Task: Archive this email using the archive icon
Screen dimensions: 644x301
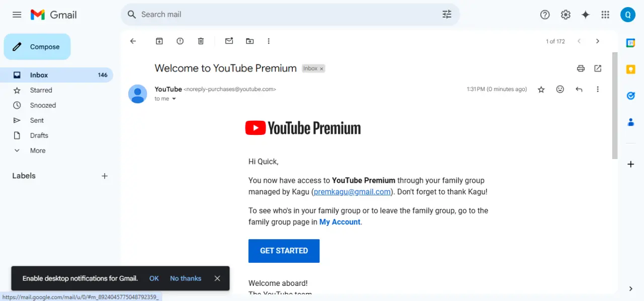Action: pos(159,41)
